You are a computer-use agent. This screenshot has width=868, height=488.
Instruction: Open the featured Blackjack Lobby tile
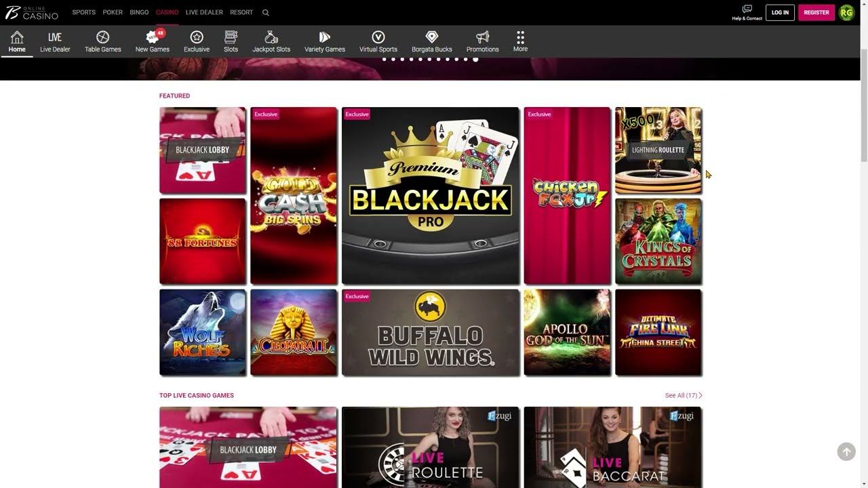click(x=203, y=150)
